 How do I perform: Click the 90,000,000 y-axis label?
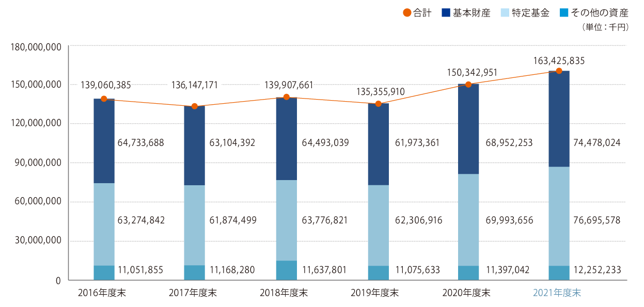tap(39, 163)
